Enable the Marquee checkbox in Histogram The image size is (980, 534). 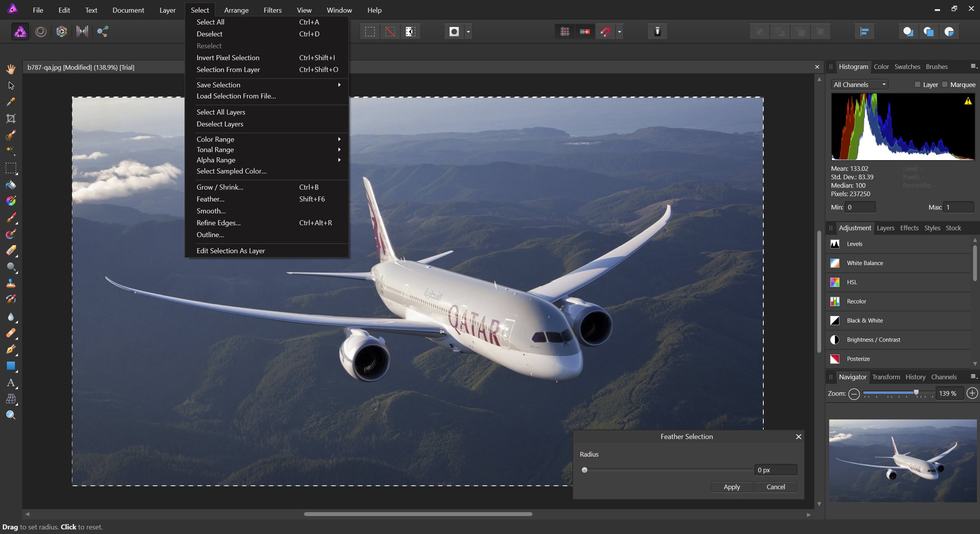pos(944,84)
